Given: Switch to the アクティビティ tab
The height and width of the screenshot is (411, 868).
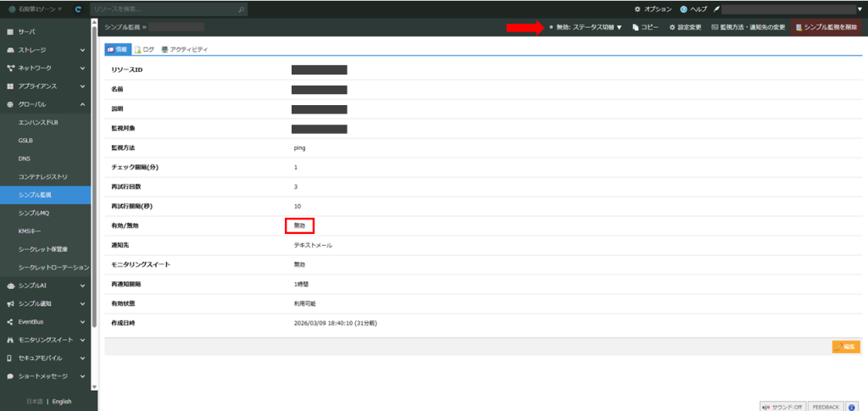Looking at the screenshot, I should [x=185, y=50].
